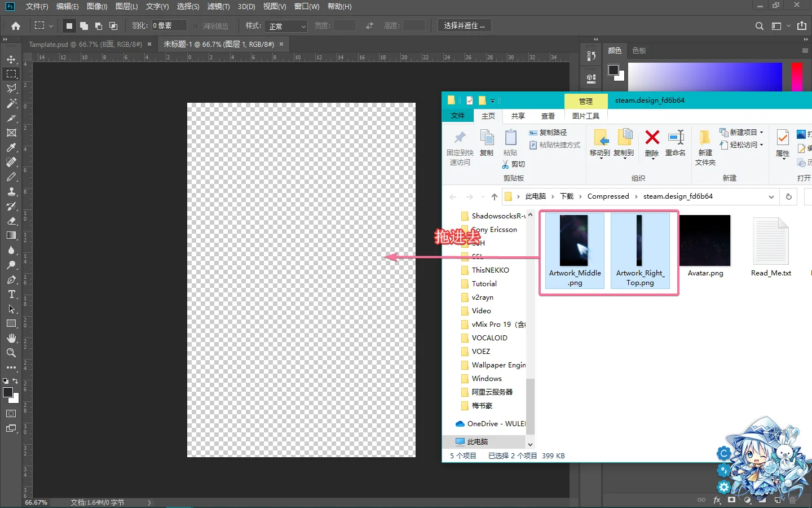The image size is (812, 508).
Task: Open the Edit Toolbar three-dots menu
Action: point(11,367)
